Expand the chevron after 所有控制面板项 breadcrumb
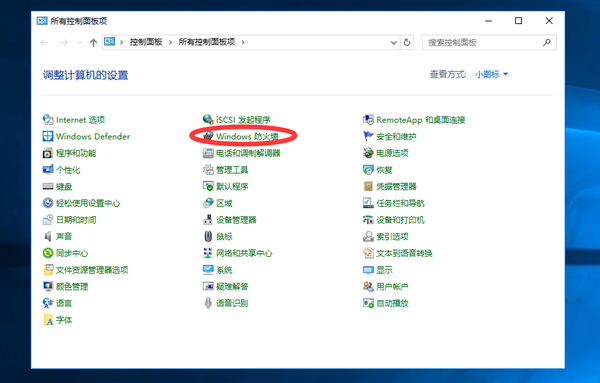The height and width of the screenshot is (383, 600). (243, 42)
